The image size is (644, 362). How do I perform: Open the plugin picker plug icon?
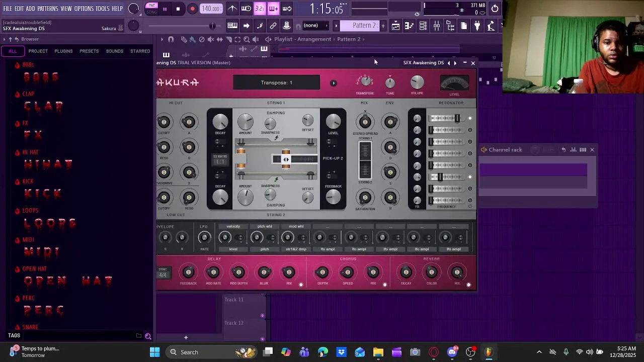[477, 26]
